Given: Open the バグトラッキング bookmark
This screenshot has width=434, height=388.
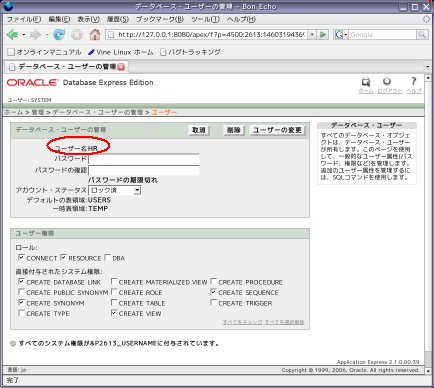Looking at the screenshot, I should [190, 52].
